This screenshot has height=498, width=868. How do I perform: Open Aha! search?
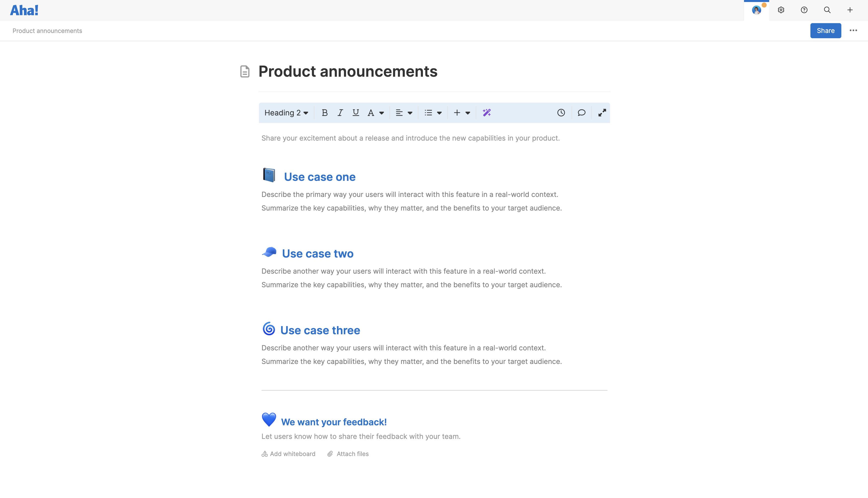[x=827, y=10]
